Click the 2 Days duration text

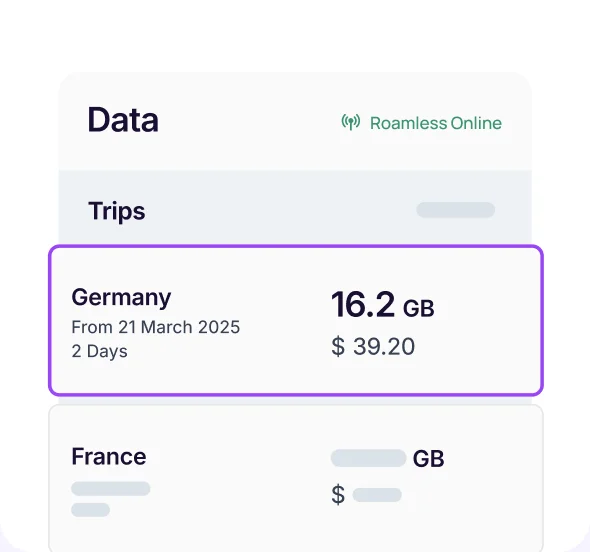pos(99,351)
